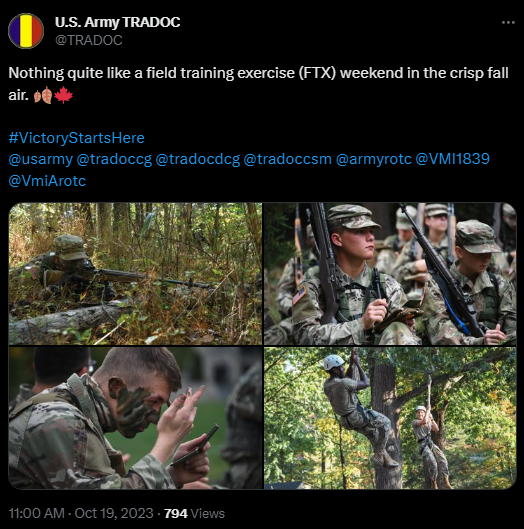Click the 794 Views count

[194, 513]
